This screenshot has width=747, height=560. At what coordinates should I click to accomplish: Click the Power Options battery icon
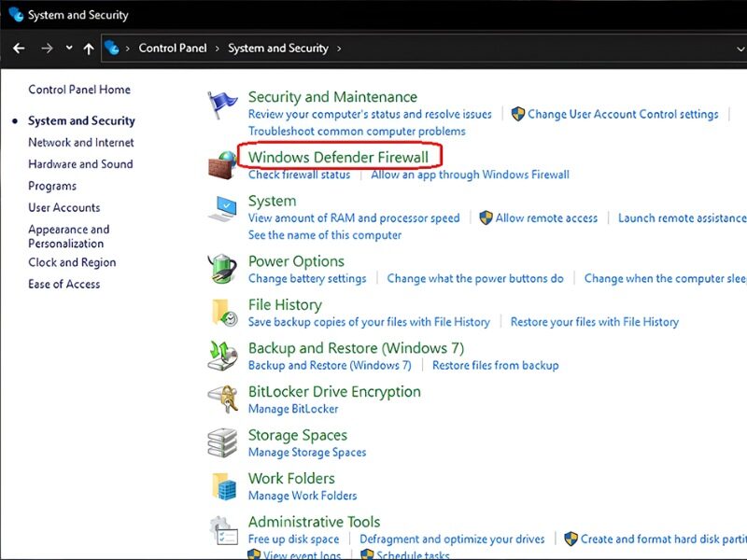coord(222,270)
